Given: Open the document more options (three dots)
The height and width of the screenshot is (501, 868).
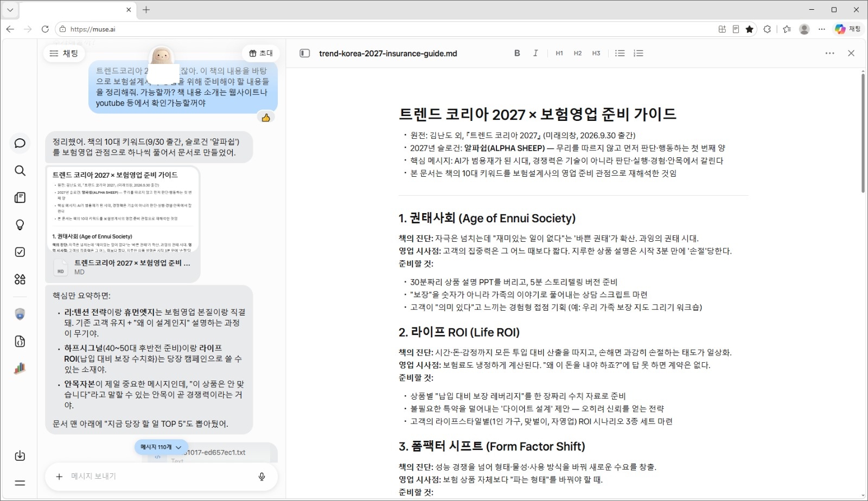Looking at the screenshot, I should pyautogui.click(x=830, y=53).
